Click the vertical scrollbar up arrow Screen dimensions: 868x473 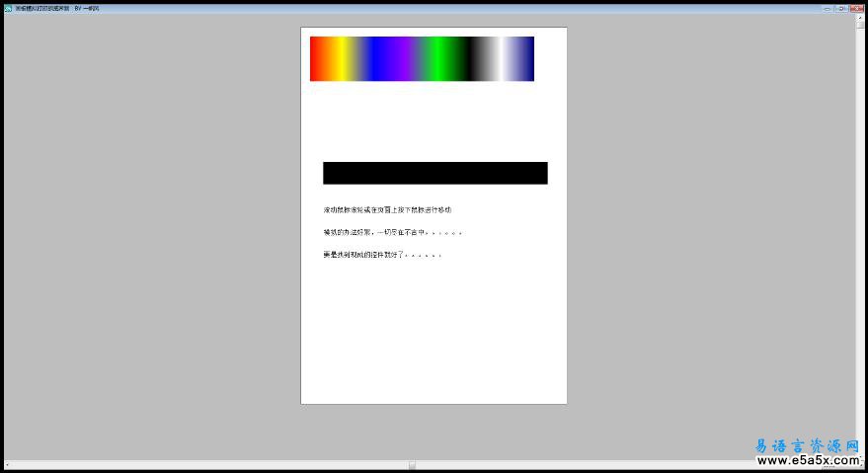pyautogui.click(x=861, y=19)
